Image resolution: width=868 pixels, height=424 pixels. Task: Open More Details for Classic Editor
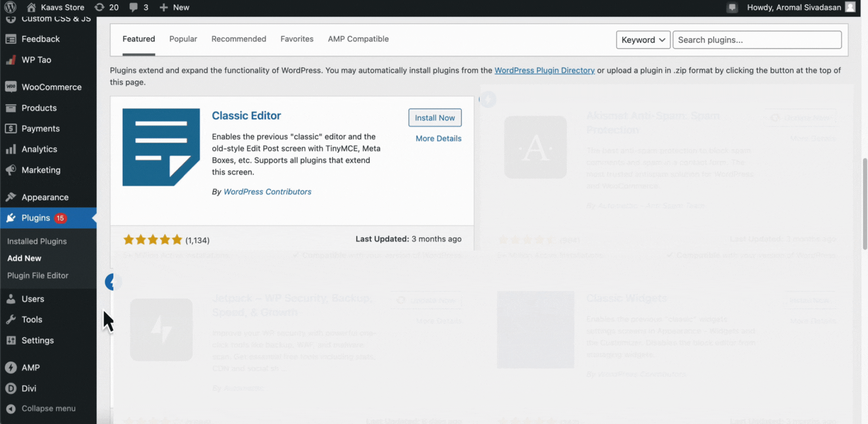(438, 139)
